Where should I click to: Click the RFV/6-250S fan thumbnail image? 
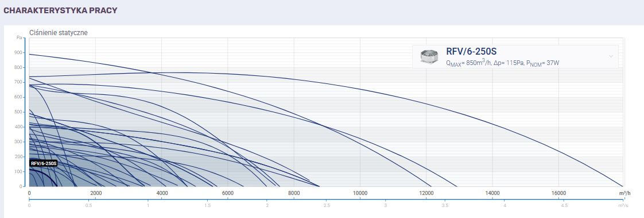[429, 57]
